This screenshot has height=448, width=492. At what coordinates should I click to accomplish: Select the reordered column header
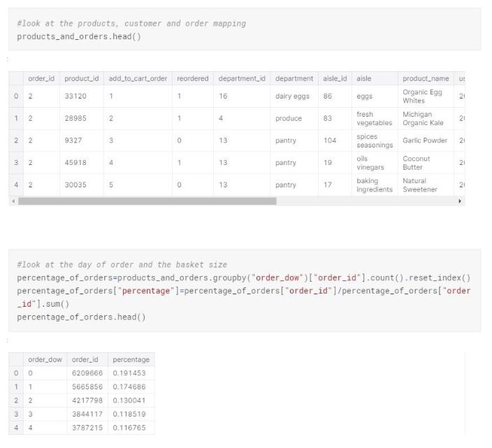coord(193,78)
